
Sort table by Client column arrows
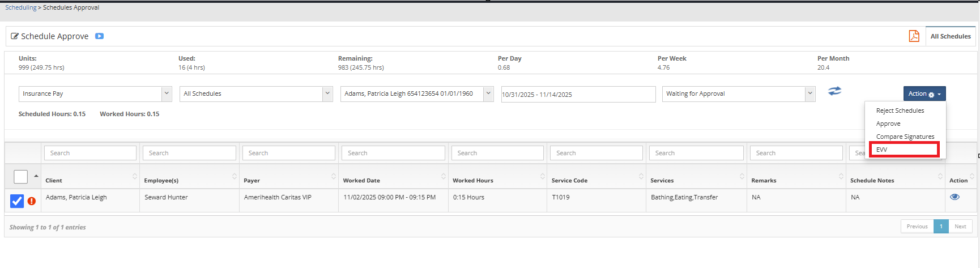pyautogui.click(x=134, y=177)
